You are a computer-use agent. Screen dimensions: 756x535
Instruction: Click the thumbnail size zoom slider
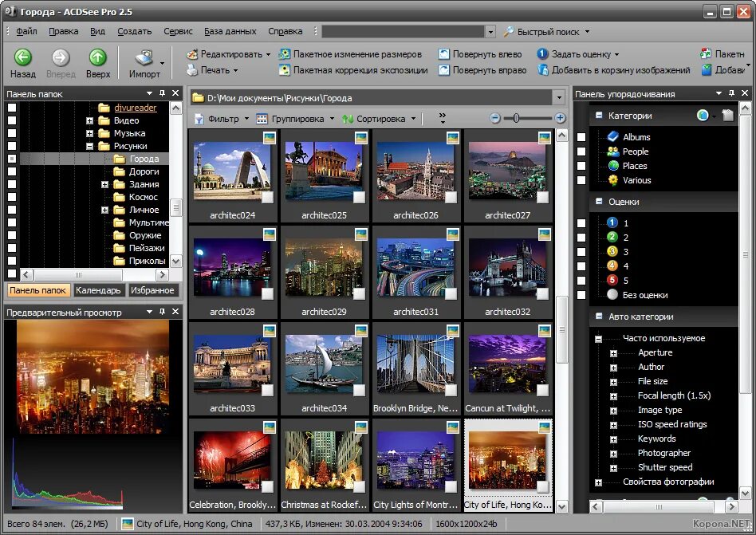pyautogui.click(x=528, y=118)
